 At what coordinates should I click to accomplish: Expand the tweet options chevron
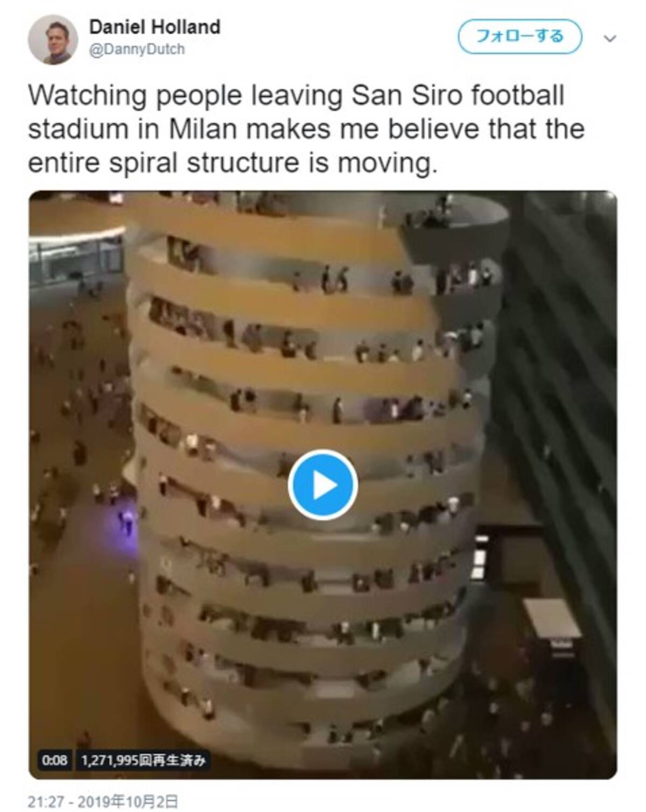609,39
